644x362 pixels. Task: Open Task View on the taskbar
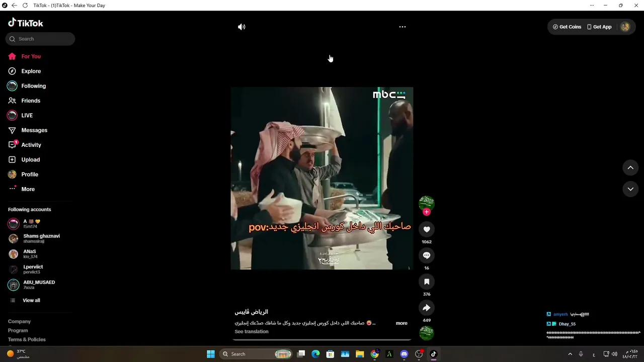click(x=301, y=354)
